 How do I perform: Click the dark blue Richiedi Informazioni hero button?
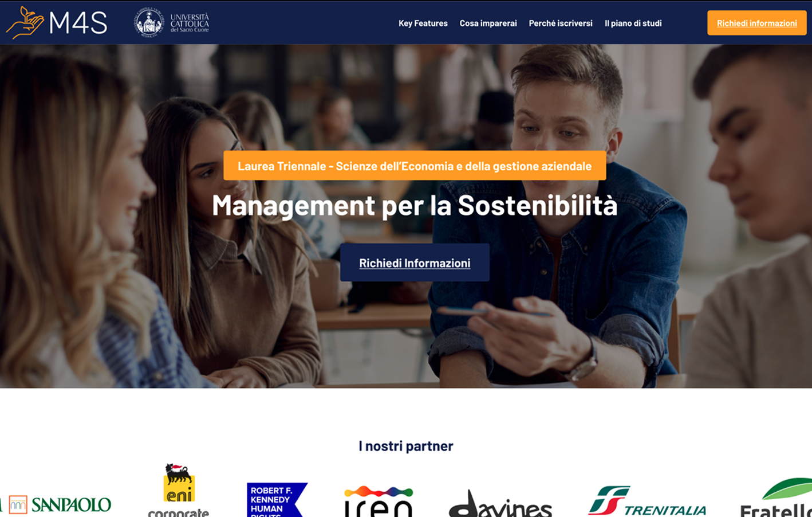(415, 263)
